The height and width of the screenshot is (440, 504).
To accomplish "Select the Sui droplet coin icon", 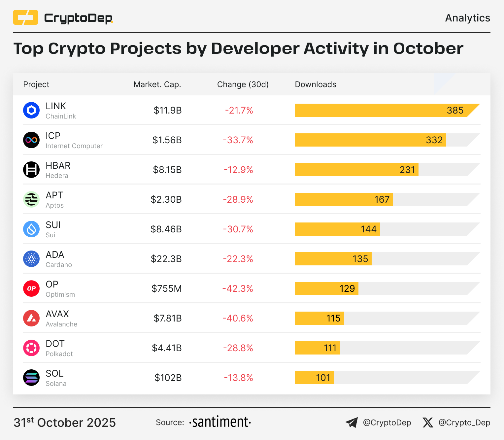I will [x=31, y=229].
